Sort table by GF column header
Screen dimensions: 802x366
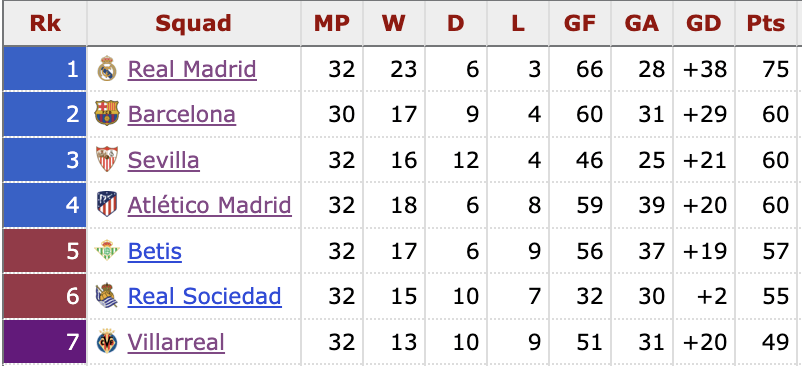click(x=580, y=23)
